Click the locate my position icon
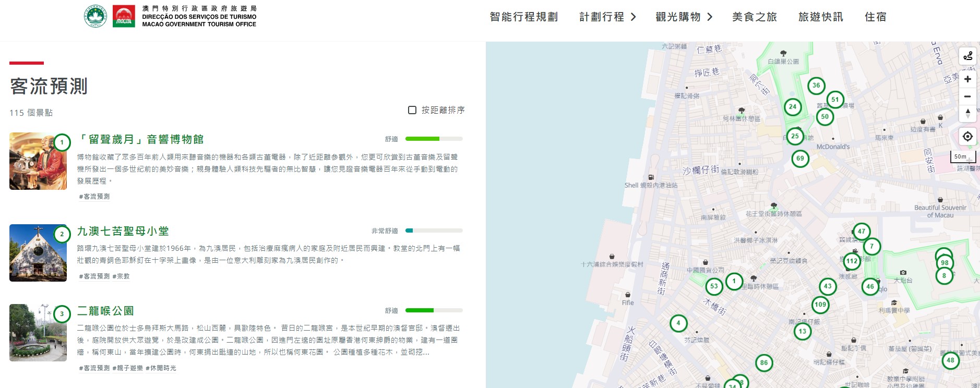Viewport: 980px width, 388px height. [x=967, y=136]
